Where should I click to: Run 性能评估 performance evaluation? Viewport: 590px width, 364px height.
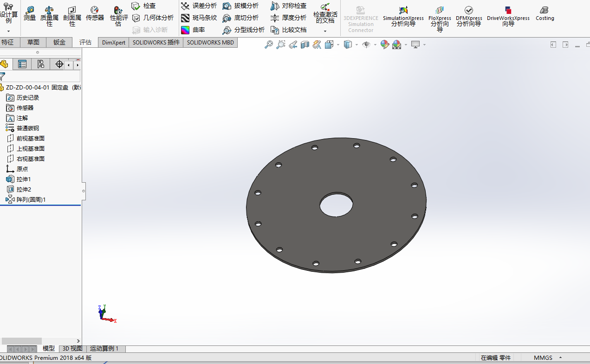(118, 17)
